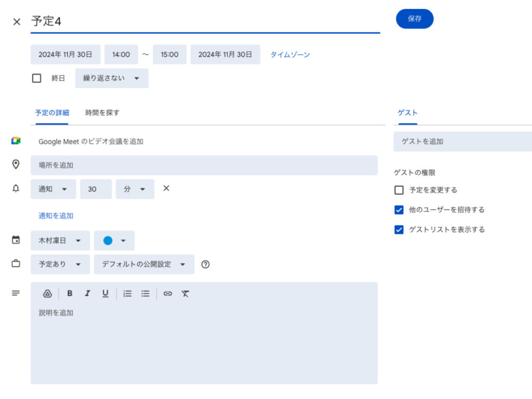Apply underline formatting in the description
This screenshot has height=399, width=532.
105,294
